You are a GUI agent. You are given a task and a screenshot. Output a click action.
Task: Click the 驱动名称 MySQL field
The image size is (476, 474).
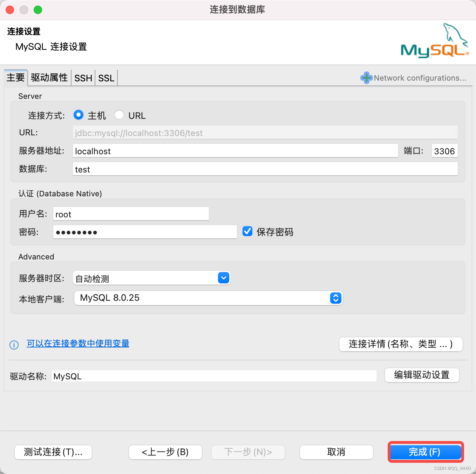[214, 376]
